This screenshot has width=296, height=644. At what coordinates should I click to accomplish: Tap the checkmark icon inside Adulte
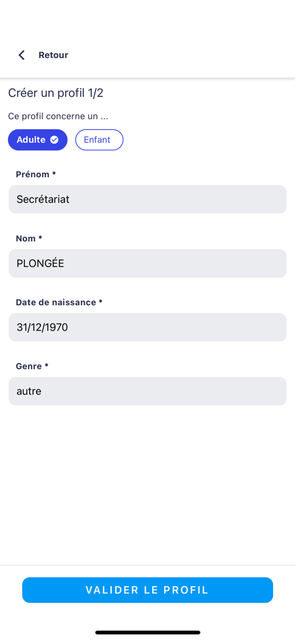point(54,139)
